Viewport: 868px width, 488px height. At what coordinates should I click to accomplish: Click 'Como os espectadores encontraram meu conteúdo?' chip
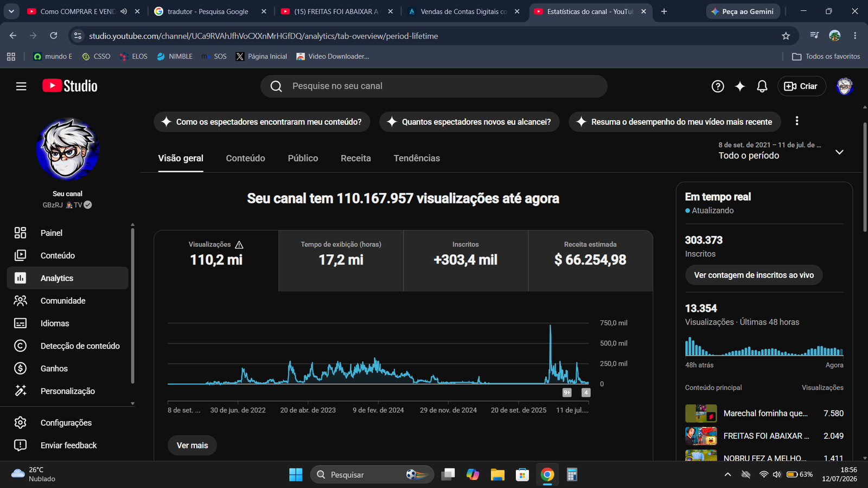262,122
